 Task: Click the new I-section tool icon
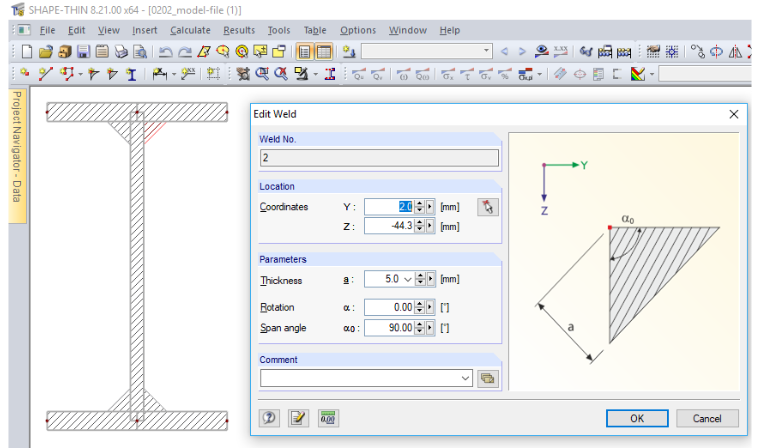tap(131, 74)
